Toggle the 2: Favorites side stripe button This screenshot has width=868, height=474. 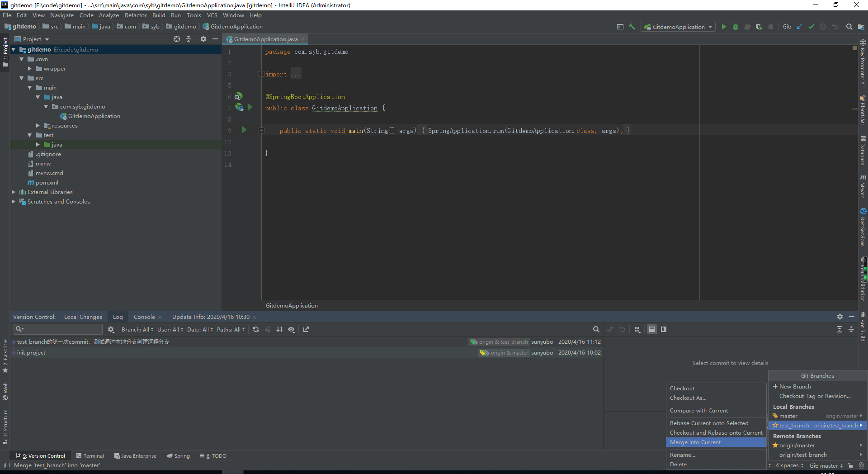[5, 356]
